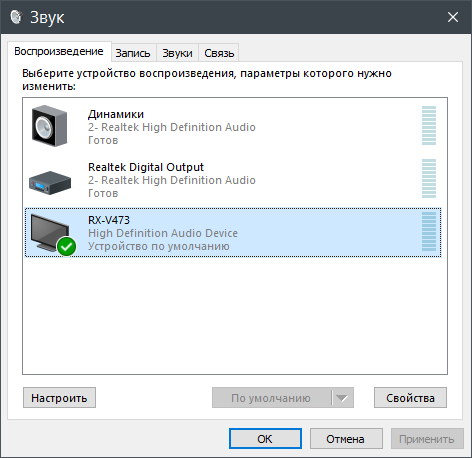Confirm with the ОК button
Viewport: 472px width, 458px height.
tap(265, 439)
